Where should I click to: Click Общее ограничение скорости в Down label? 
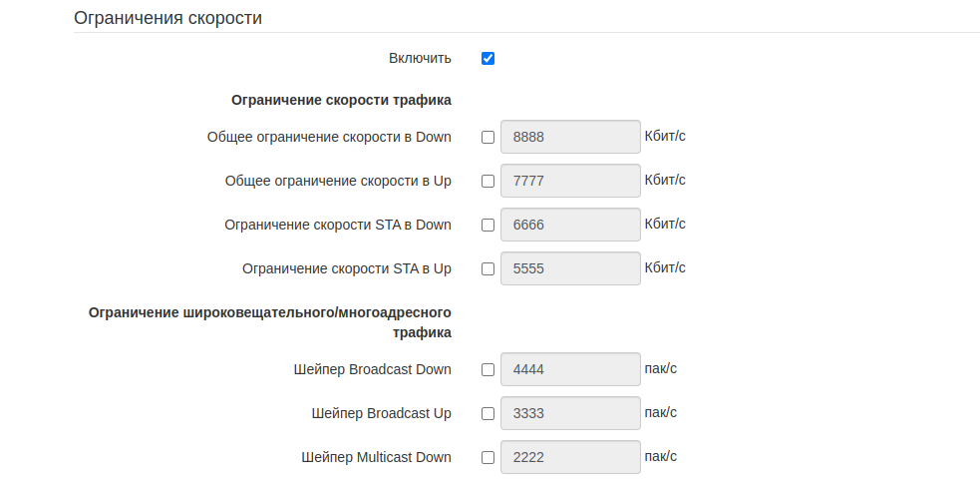329,137
